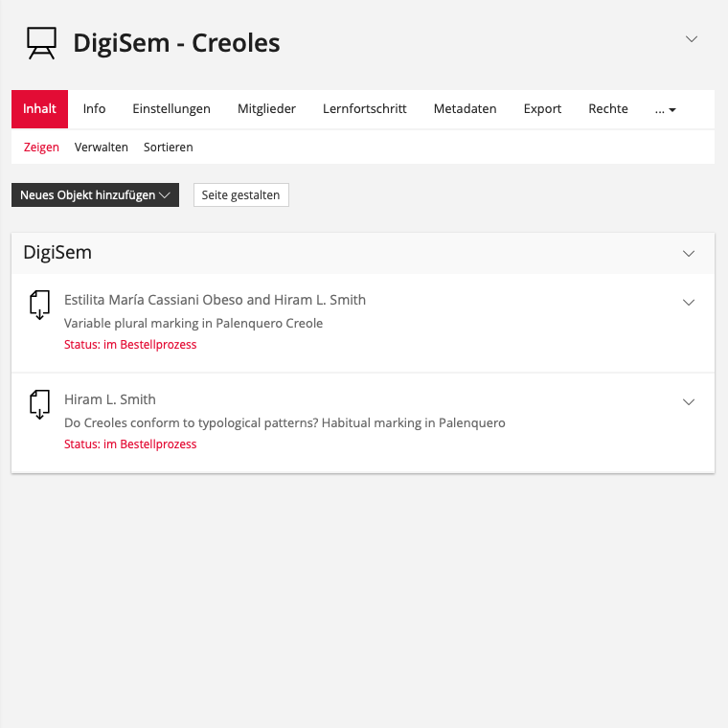Viewport: 728px width, 728px height.
Task: Open actions menu for Estilita María Cassiani entry
Action: [688, 303]
